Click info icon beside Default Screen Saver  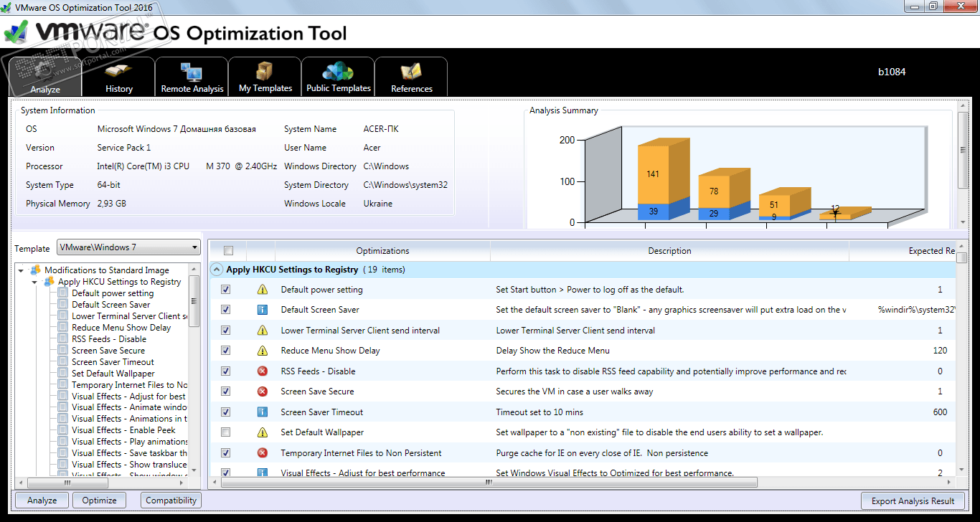[x=263, y=310]
